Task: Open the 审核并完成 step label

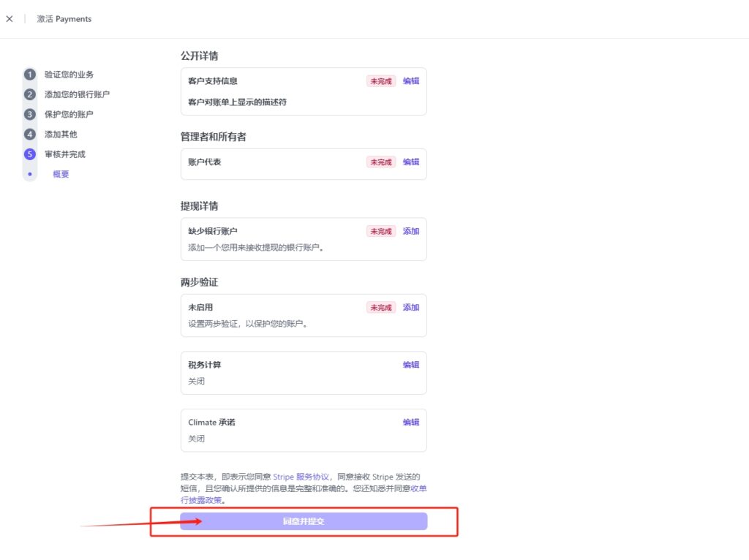Action: 65,154
